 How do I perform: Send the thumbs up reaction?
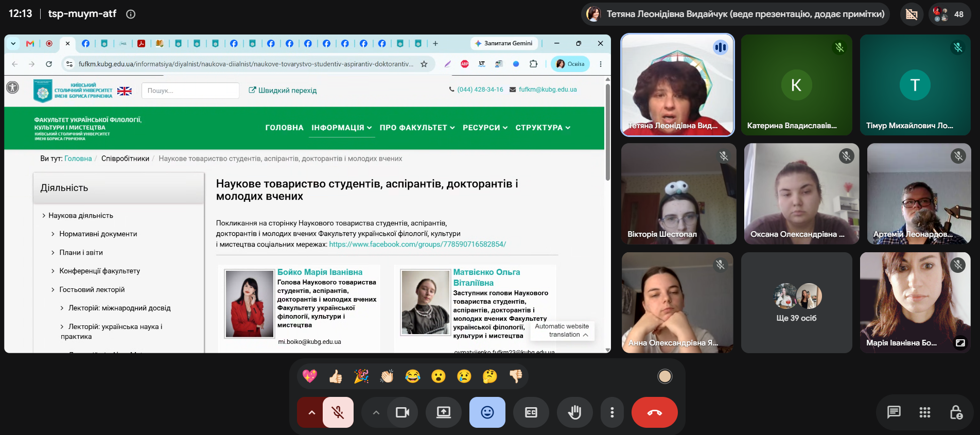coord(336,376)
